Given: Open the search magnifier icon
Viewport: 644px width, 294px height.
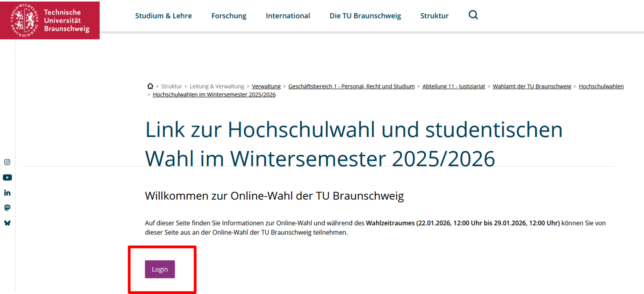Looking at the screenshot, I should [473, 15].
